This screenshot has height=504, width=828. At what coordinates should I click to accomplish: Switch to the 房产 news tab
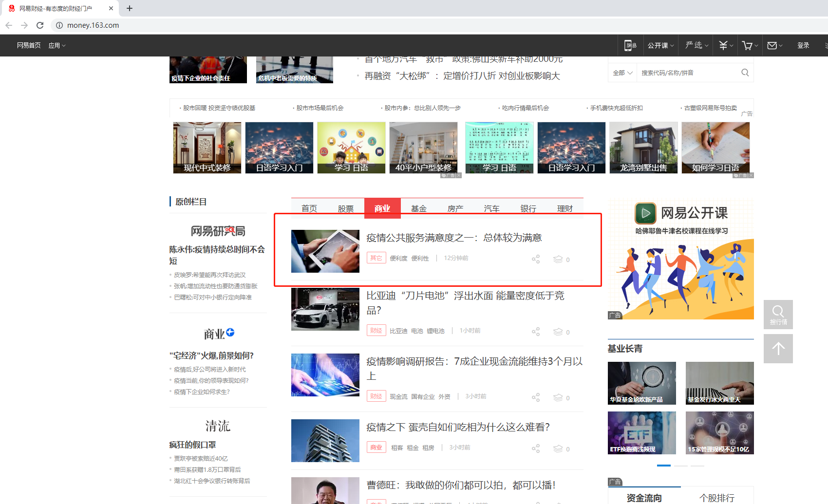pyautogui.click(x=455, y=208)
